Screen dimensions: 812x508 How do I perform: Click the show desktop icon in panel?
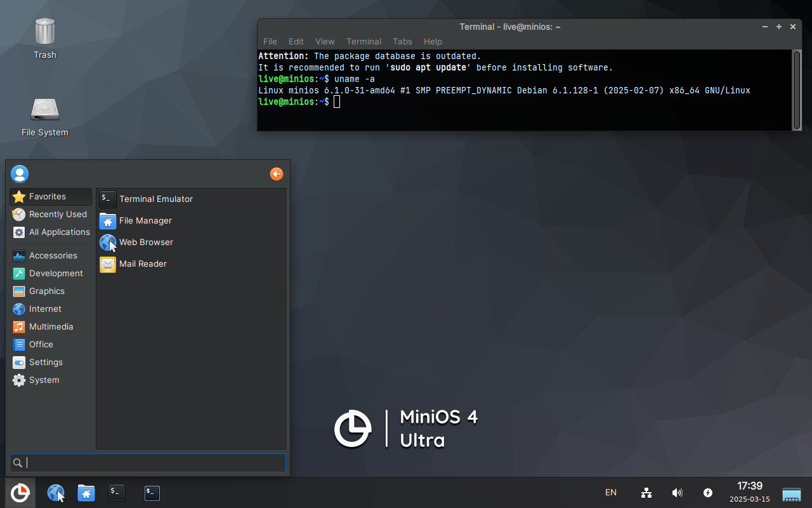point(792,494)
